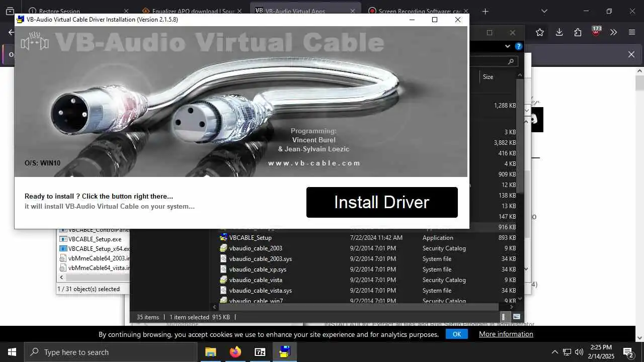Accept cookies with OK button
The width and height of the screenshot is (644, 362).
pyautogui.click(x=457, y=334)
